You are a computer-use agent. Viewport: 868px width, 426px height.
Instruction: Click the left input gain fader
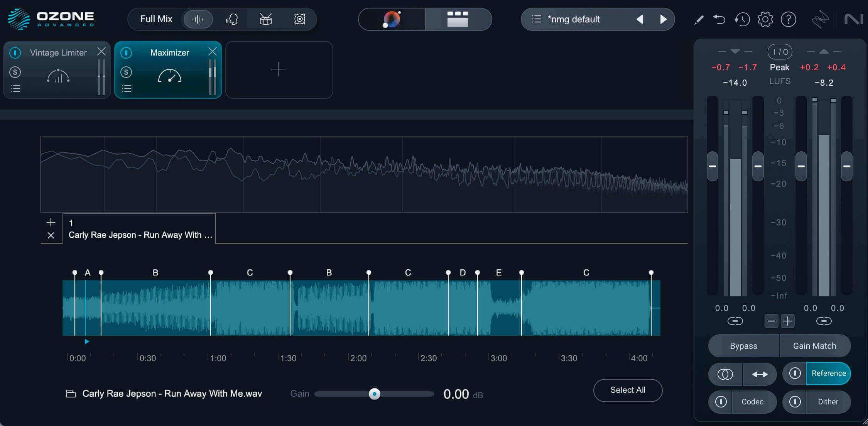click(712, 166)
